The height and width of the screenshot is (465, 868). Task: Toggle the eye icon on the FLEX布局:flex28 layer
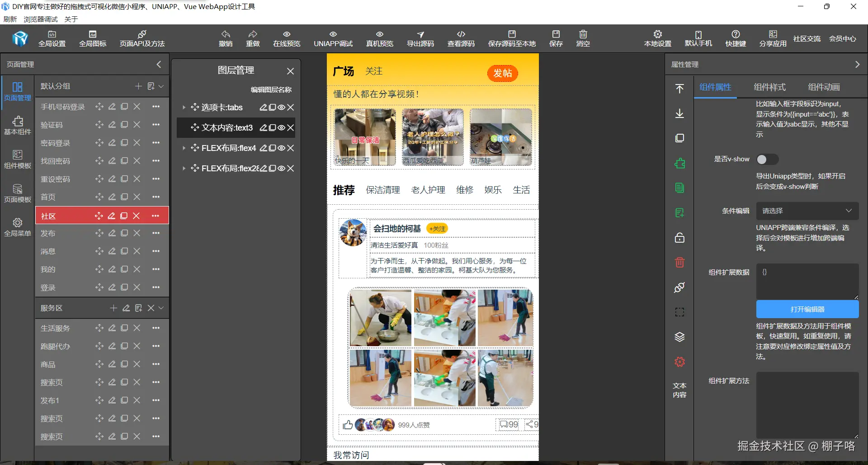281,169
